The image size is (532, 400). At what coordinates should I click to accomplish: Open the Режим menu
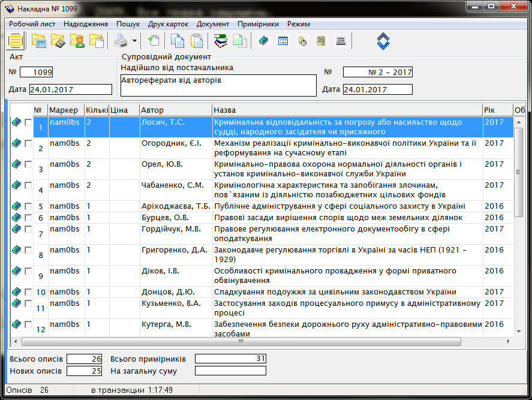pyautogui.click(x=299, y=24)
